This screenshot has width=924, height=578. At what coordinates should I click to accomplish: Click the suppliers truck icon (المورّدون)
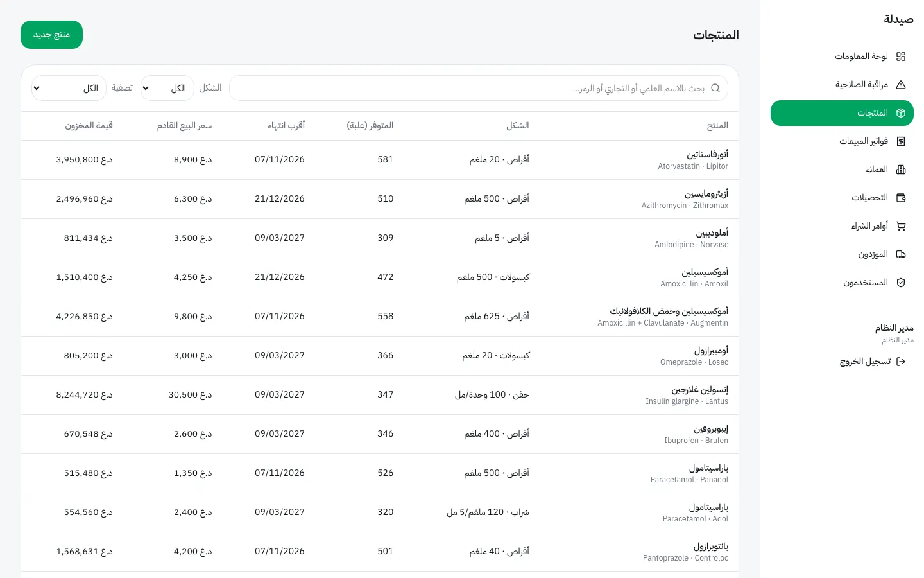[901, 254]
